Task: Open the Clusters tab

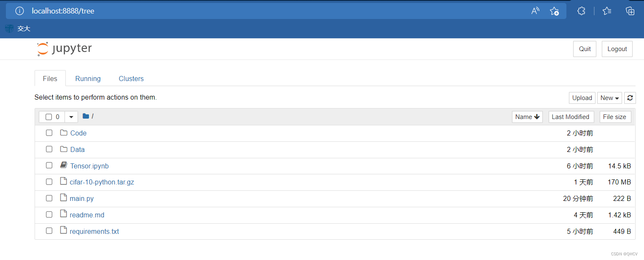Action: click(x=131, y=79)
